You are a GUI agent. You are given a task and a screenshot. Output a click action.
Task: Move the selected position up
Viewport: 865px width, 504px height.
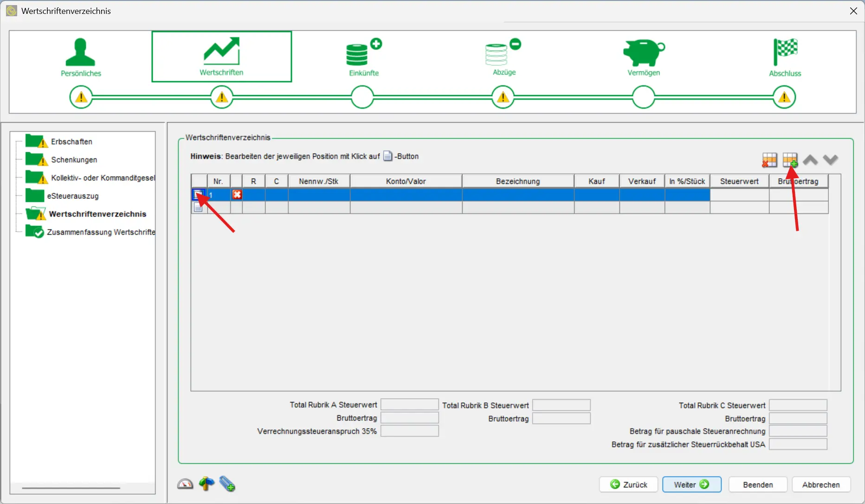(810, 160)
